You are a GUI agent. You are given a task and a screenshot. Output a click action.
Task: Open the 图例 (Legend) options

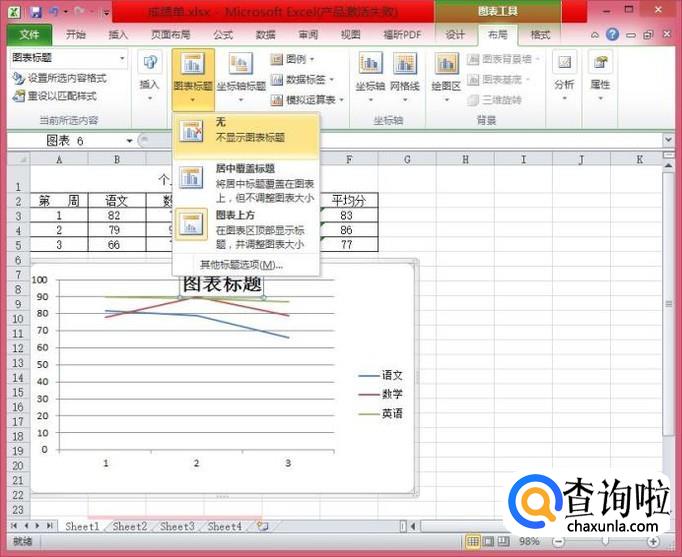(x=295, y=60)
